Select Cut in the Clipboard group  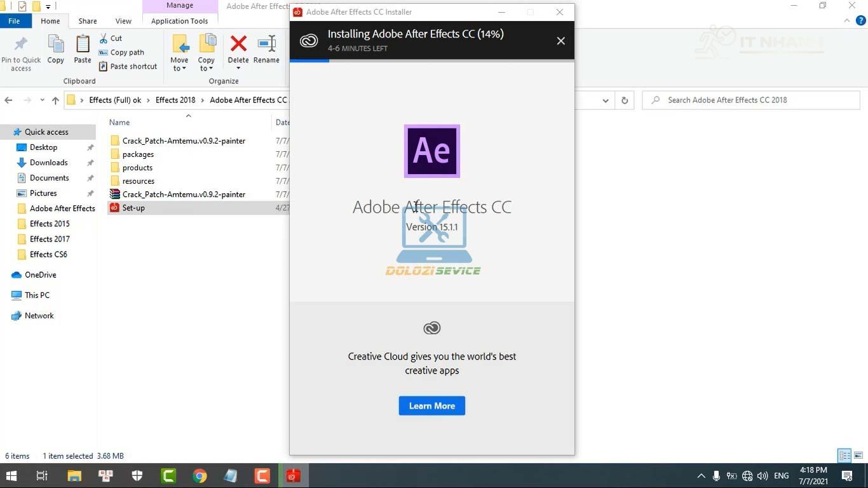(x=111, y=38)
